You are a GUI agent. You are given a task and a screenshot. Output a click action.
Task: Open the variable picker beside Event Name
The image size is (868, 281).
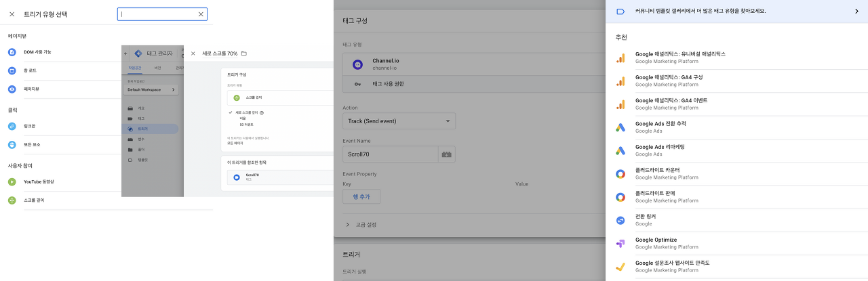click(x=446, y=154)
